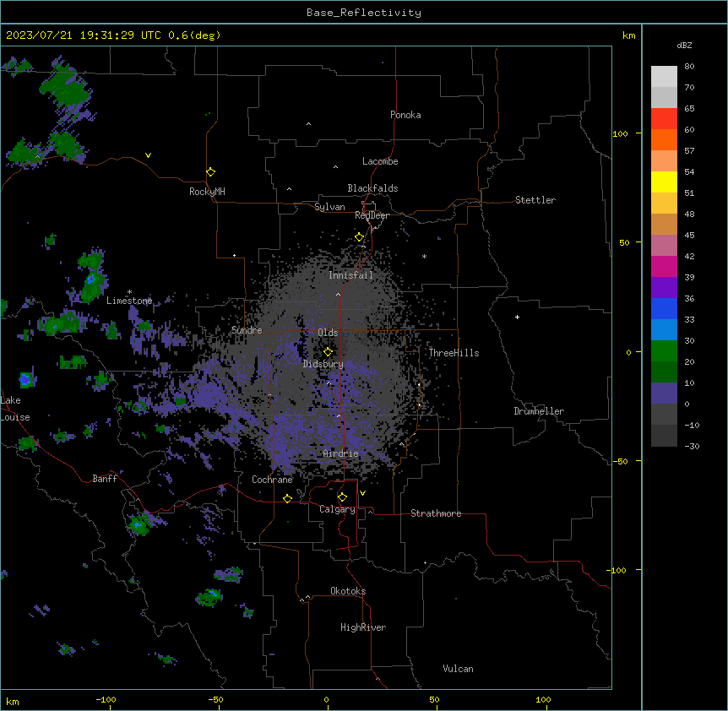
Task: Click the Airdrie city label
Action: [340, 453]
